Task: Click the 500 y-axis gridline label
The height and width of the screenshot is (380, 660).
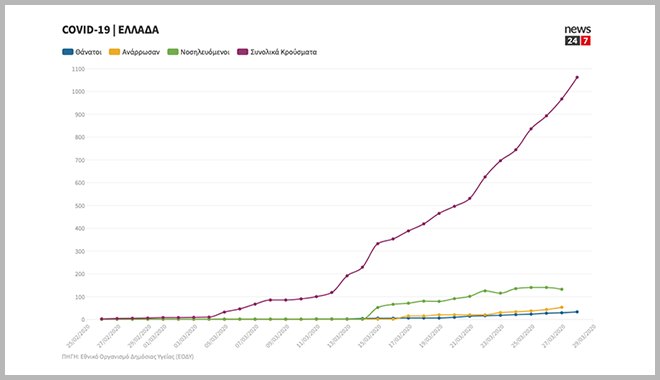Action: (79, 206)
